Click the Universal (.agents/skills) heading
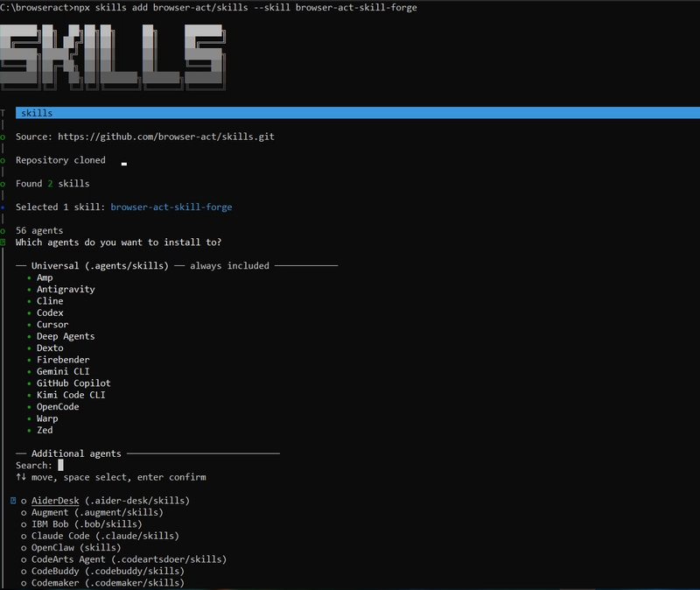Image resolution: width=700 pixels, height=590 pixels. pyautogui.click(x=100, y=266)
